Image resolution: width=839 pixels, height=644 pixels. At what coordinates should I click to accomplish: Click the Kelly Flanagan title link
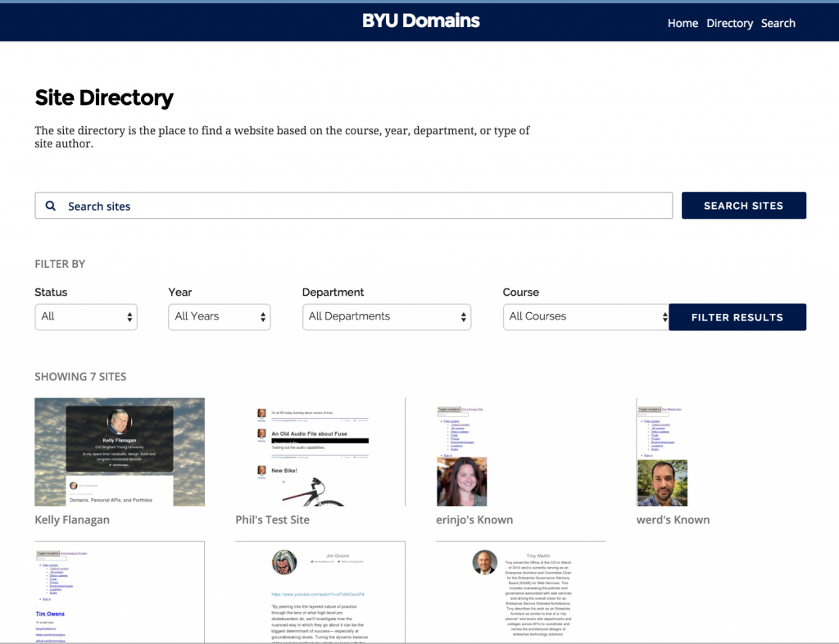(x=72, y=519)
